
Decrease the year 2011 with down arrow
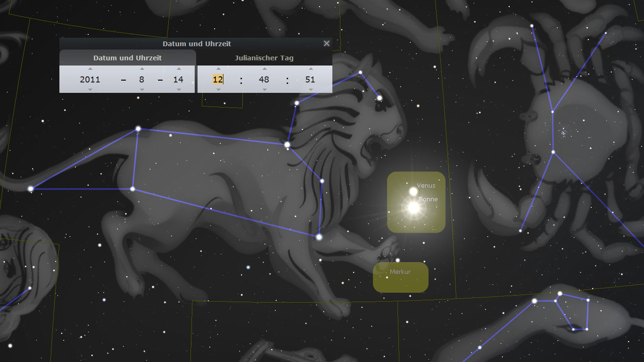90,90
